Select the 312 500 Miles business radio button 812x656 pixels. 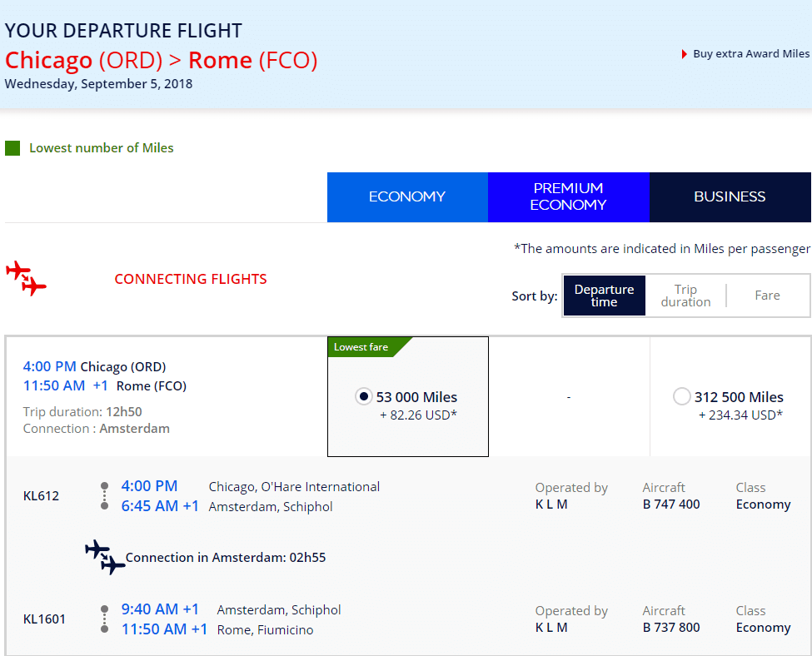[x=681, y=396]
